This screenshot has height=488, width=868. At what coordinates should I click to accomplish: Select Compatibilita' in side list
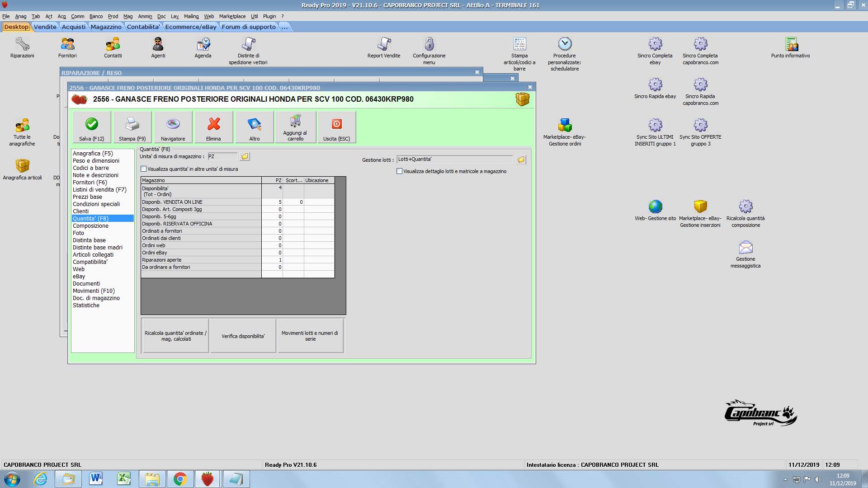90,262
